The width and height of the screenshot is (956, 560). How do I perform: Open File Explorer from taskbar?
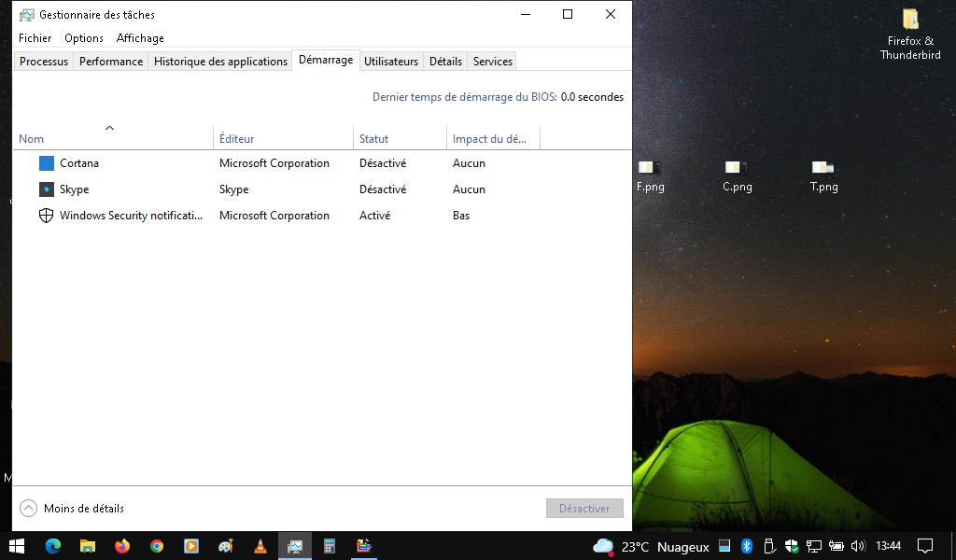[x=88, y=546]
